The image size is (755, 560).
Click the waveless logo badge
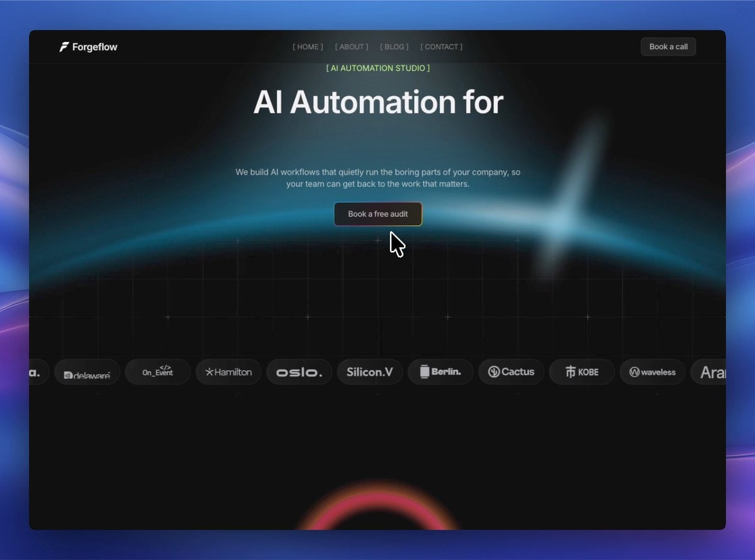click(x=652, y=372)
